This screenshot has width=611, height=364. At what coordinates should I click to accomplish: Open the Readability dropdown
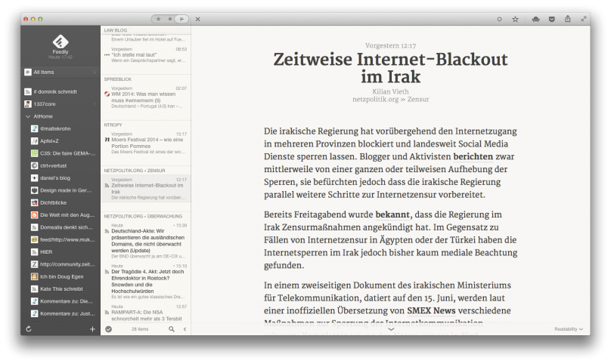pos(569,329)
